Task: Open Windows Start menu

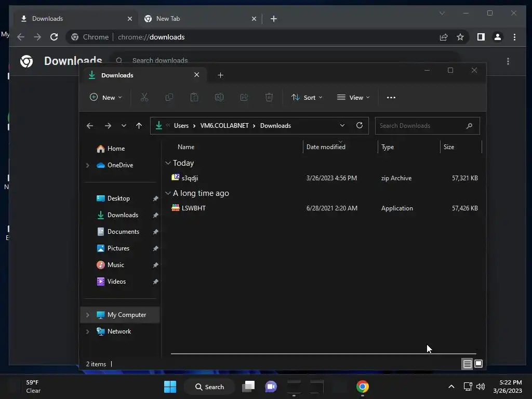Action: (170, 387)
